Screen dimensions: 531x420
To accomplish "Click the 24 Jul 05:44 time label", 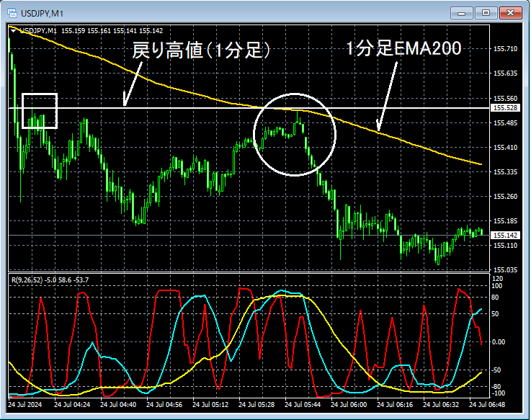I will [303, 405].
